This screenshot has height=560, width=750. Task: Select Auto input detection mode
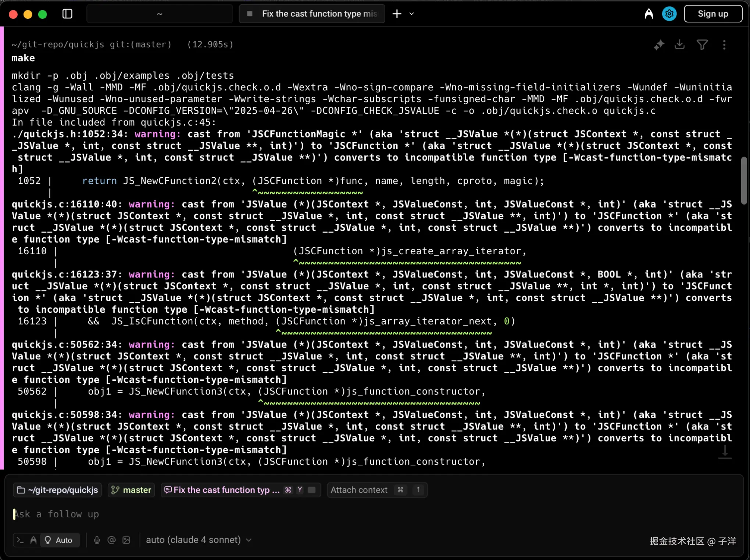(59, 540)
